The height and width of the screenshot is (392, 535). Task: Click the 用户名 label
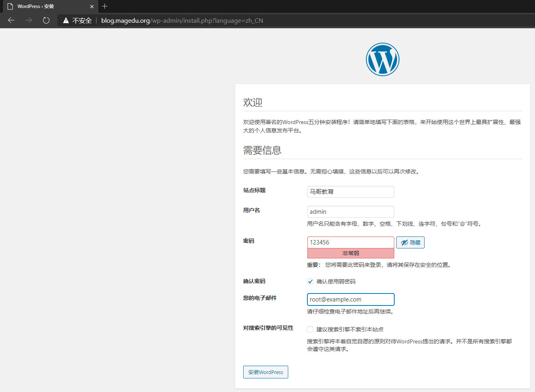point(252,211)
